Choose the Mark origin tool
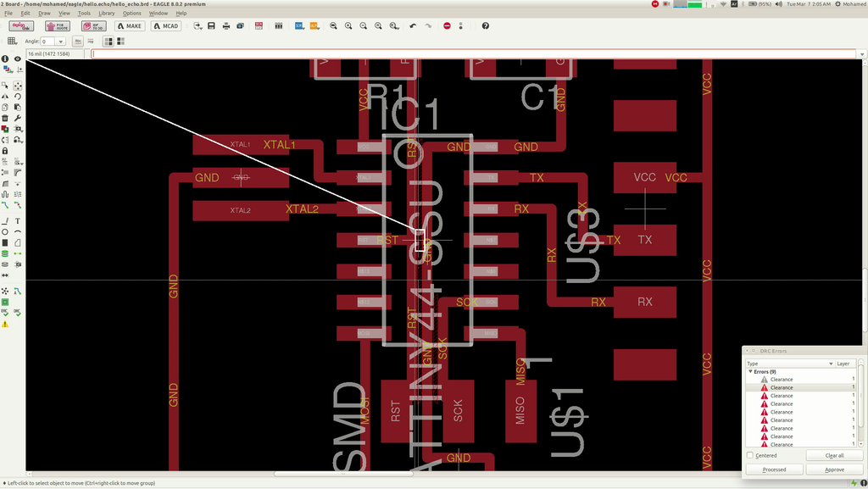The height and width of the screenshot is (489, 868). tap(19, 69)
